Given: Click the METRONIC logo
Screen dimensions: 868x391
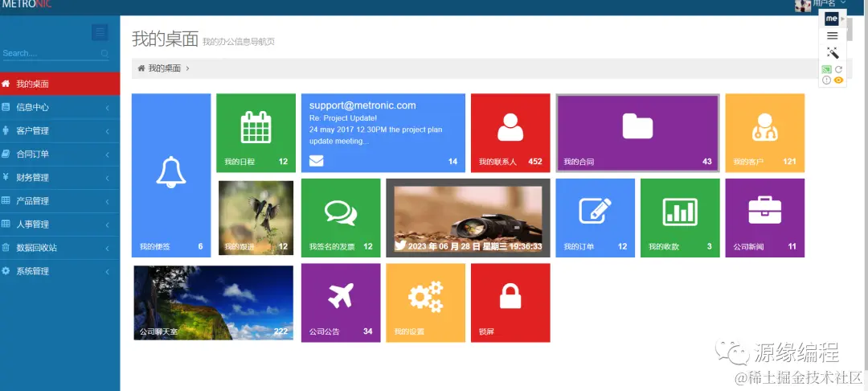Looking at the screenshot, I should (x=27, y=5).
